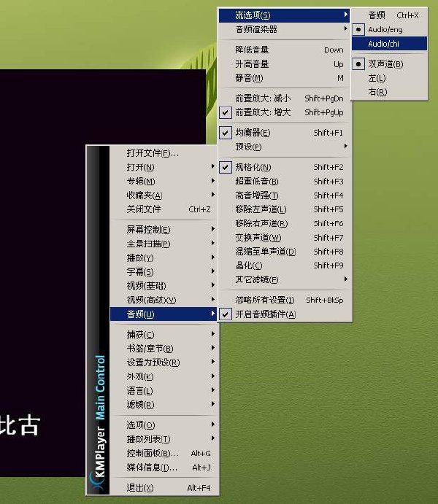This screenshot has width=438, height=504.
Task: Select 双声道(B) stereo channel option
Action: [x=389, y=64]
